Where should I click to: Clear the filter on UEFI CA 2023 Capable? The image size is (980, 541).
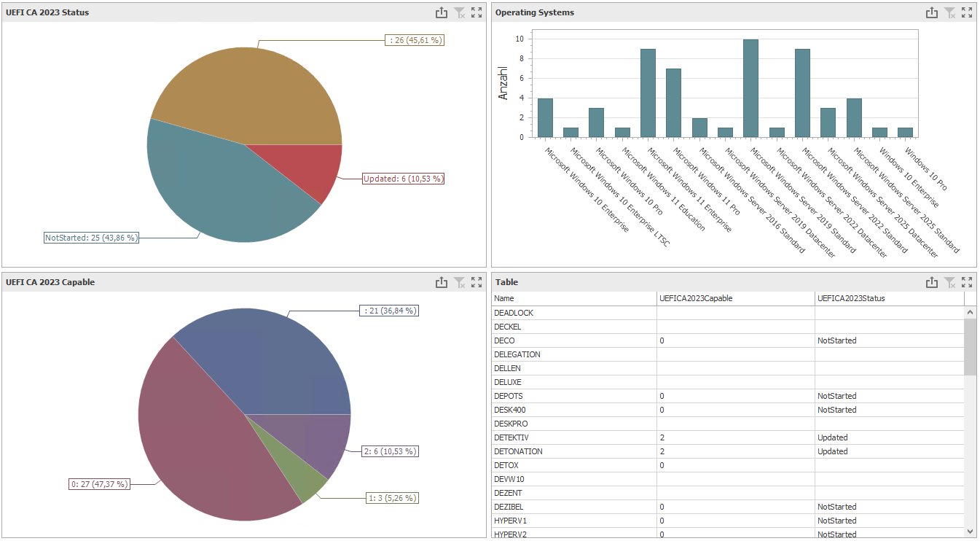point(460,282)
